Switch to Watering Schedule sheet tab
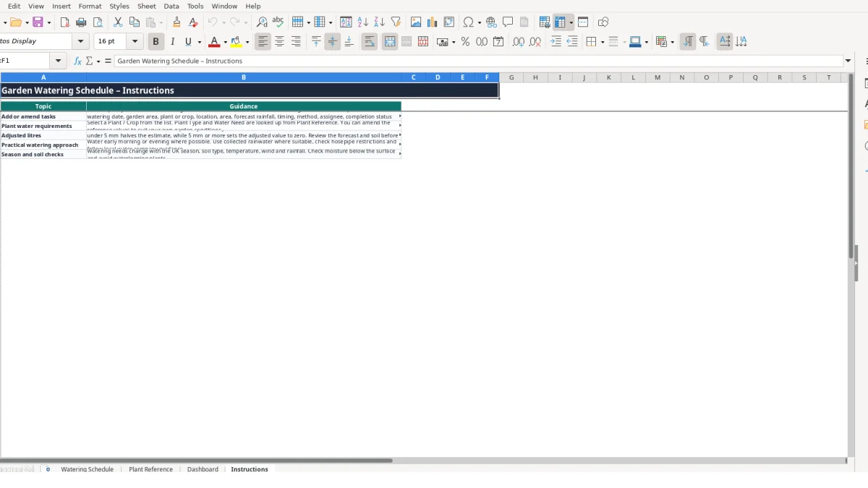Viewport: 868px width, 488px height. pos(88,469)
